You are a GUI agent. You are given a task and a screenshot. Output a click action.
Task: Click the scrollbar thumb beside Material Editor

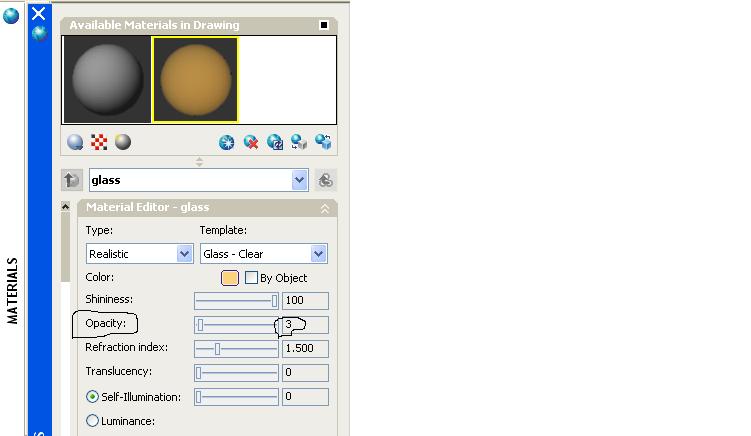point(66,247)
